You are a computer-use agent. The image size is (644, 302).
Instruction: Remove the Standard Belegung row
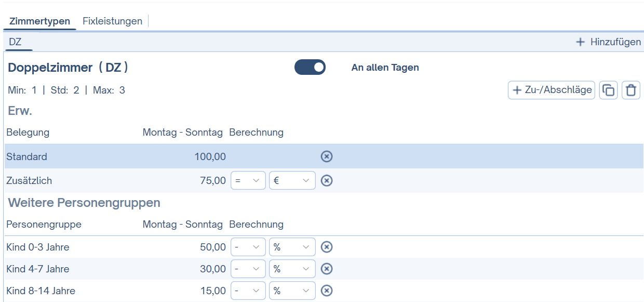(327, 156)
